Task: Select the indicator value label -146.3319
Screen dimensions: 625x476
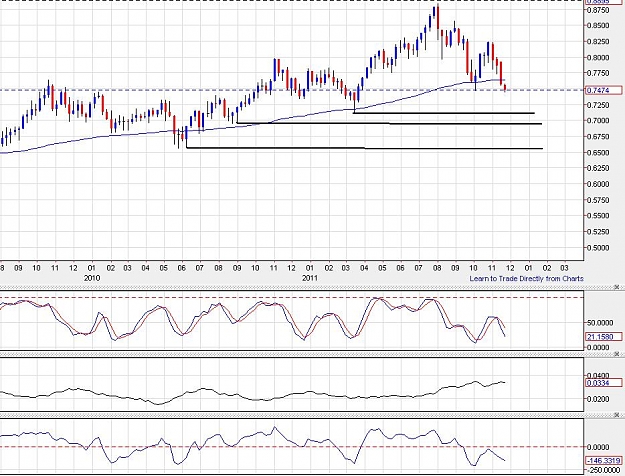Action: pos(603,460)
